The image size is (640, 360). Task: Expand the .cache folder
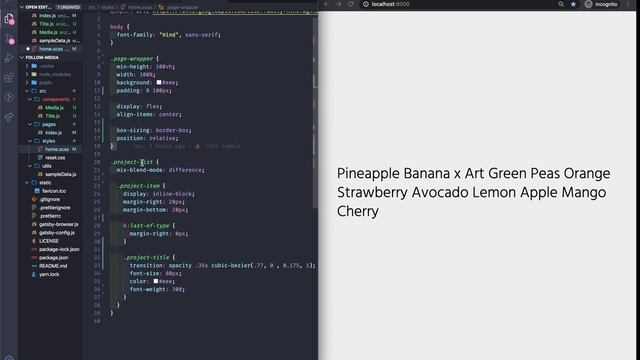(x=47, y=66)
